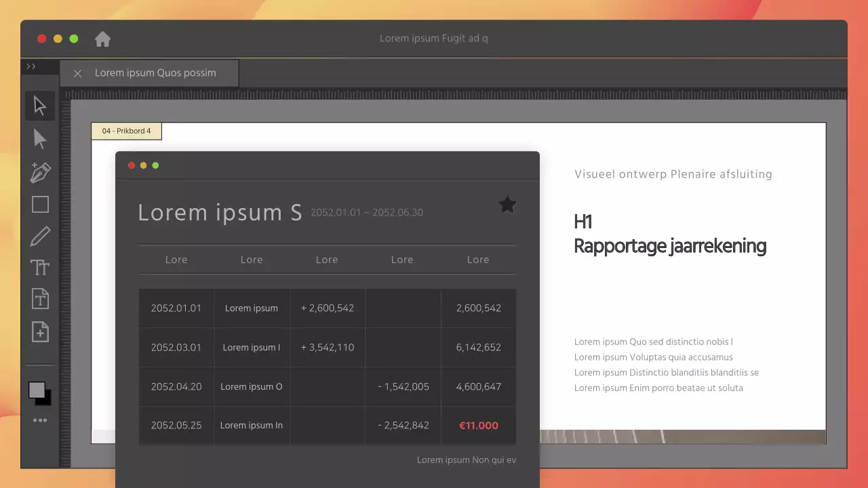
Task: Expand the collapsed toolbar double chevron
Action: [31, 66]
